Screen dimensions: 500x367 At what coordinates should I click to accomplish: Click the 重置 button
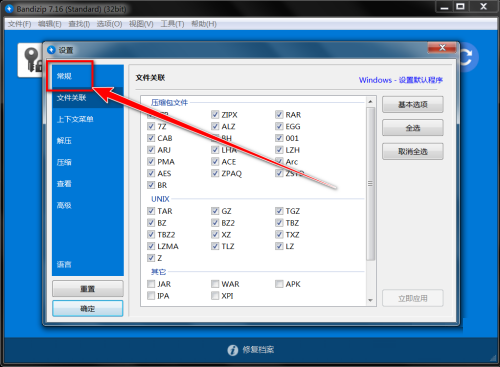88,289
